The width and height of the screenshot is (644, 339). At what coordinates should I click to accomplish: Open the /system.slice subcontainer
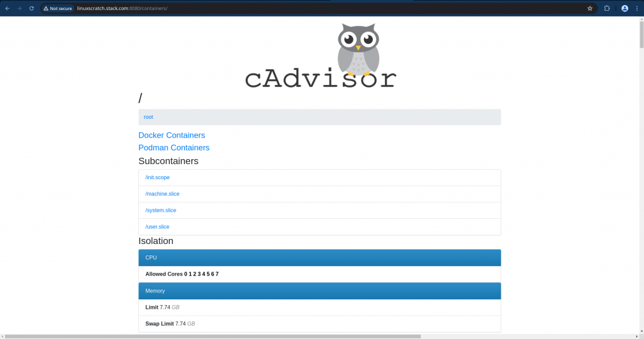[x=160, y=210]
